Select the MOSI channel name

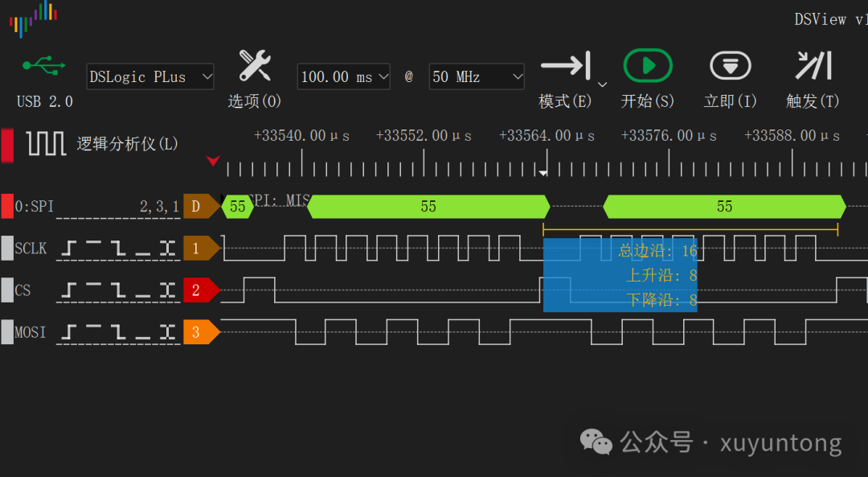click(31, 332)
